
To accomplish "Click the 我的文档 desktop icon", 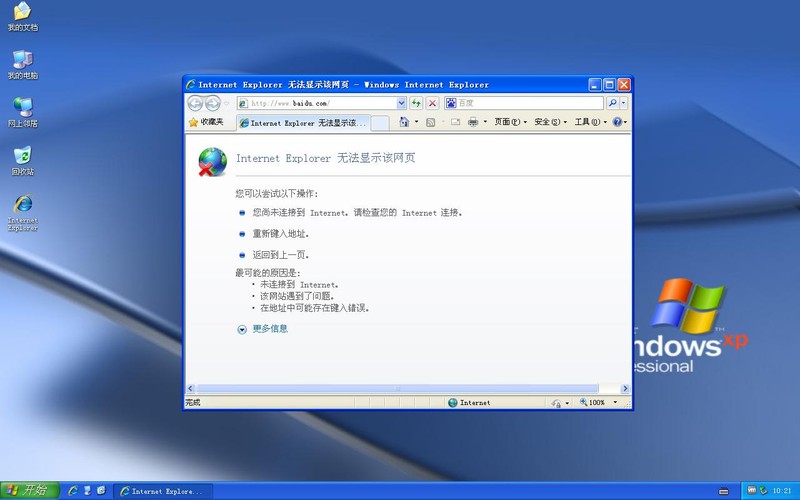I will tap(22, 17).
